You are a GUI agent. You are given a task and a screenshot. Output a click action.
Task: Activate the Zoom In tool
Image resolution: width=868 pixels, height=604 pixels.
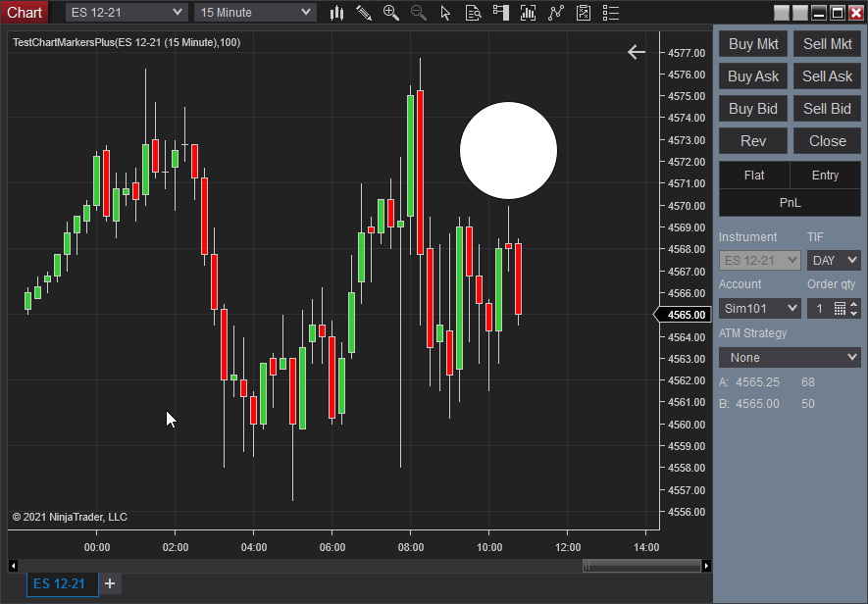click(391, 13)
